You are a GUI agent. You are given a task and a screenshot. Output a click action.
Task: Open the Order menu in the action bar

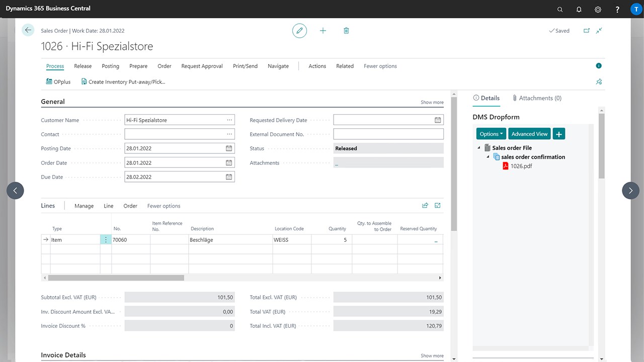click(x=165, y=66)
